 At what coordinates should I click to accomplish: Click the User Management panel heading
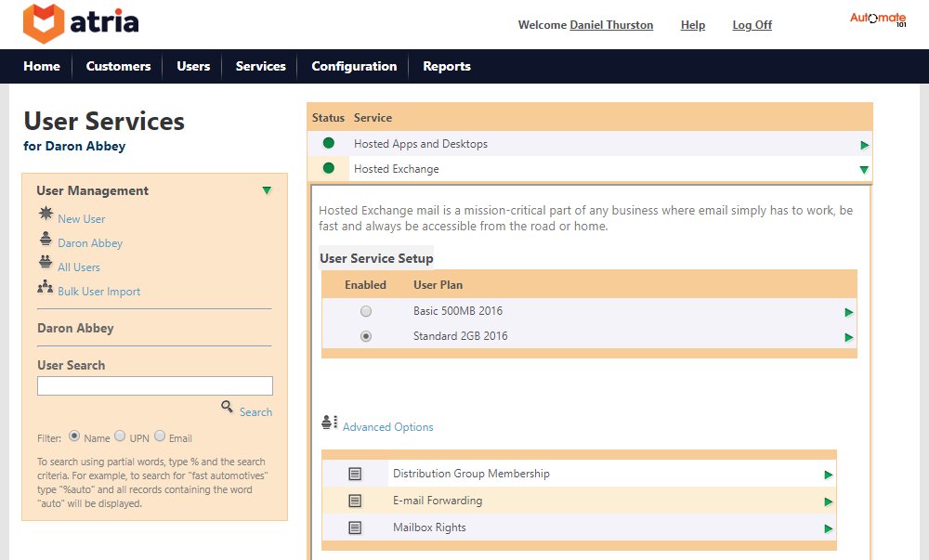pyautogui.click(x=92, y=190)
